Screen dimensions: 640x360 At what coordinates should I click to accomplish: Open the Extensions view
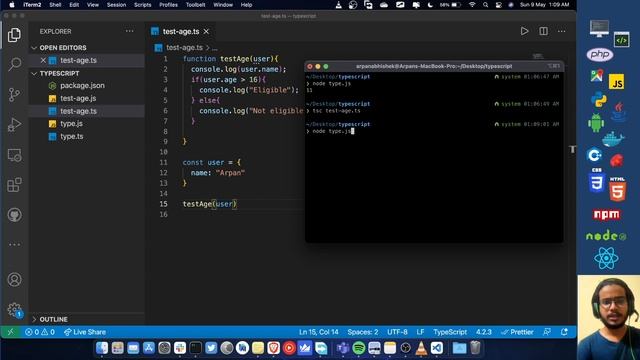[x=14, y=185]
